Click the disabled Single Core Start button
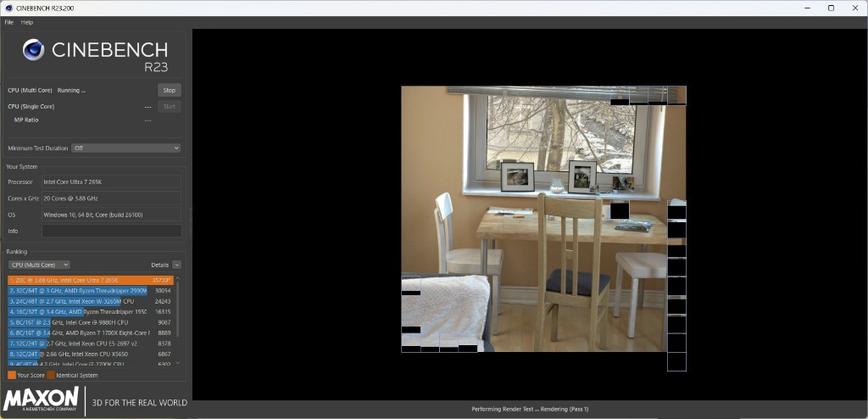 [170, 106]
